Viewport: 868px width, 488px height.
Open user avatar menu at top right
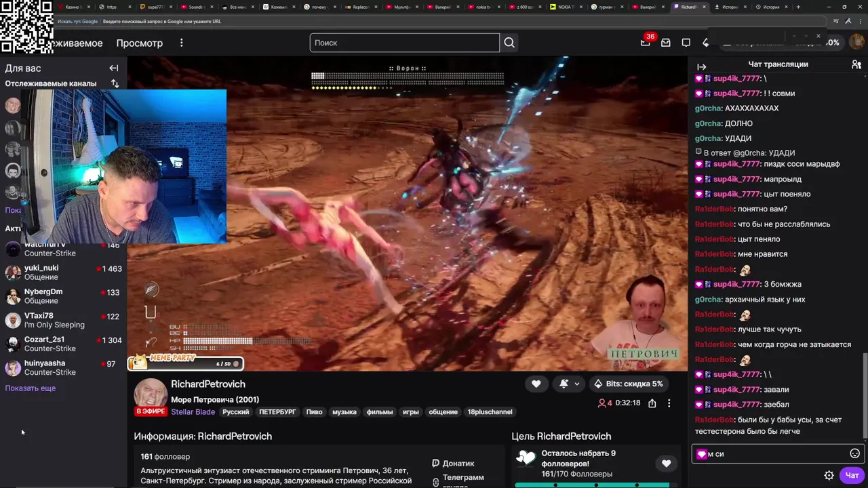(x=856, y=42)
